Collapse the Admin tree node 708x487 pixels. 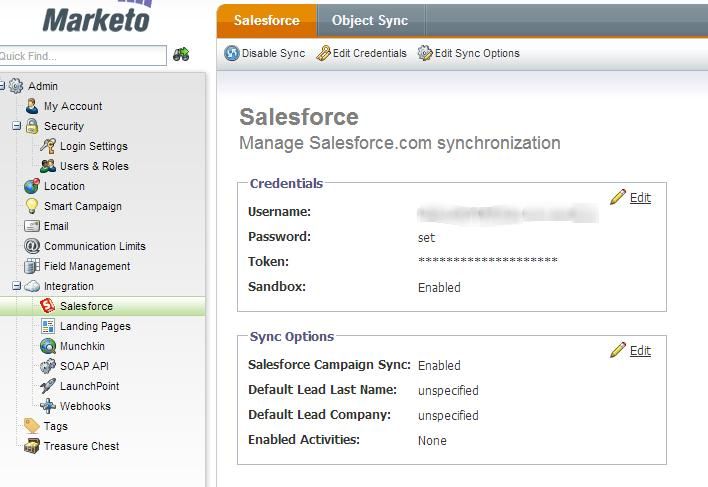(3, 86)
